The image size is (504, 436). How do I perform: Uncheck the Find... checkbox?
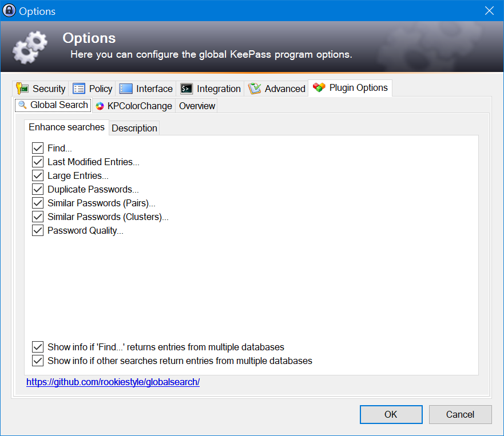[38, 148]
